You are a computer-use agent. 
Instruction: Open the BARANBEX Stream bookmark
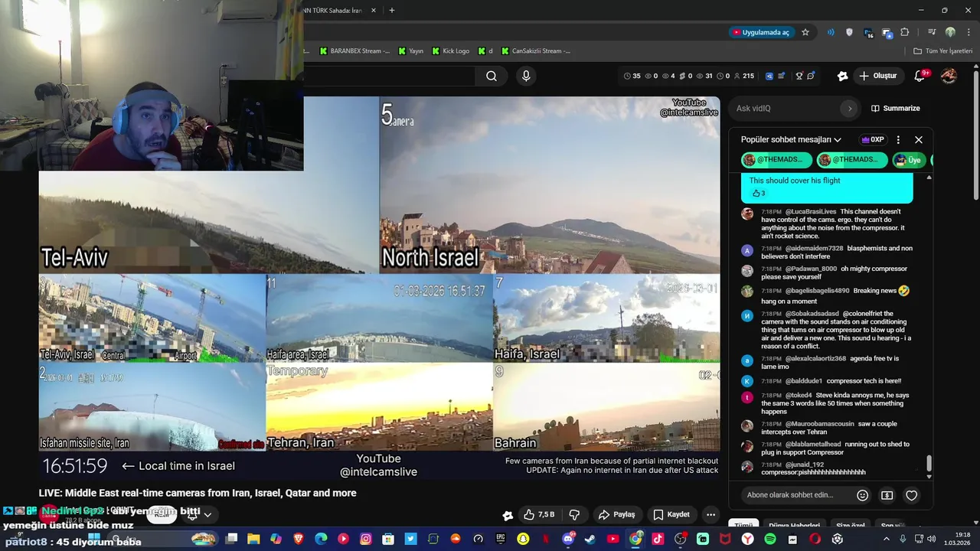[x=354, y=51]
